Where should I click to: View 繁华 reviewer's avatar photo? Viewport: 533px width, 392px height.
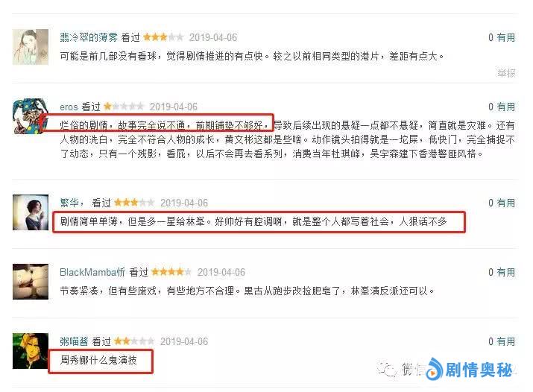pos(31,212)
